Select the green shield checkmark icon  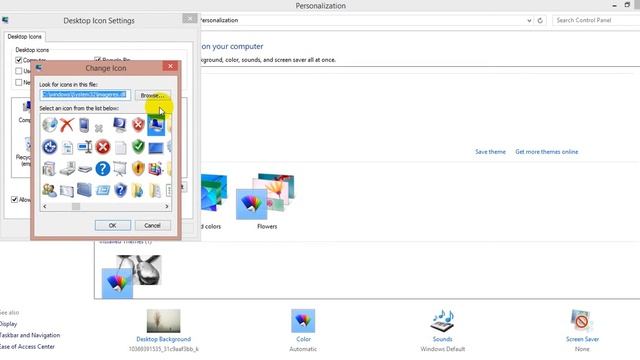[138, 147]
